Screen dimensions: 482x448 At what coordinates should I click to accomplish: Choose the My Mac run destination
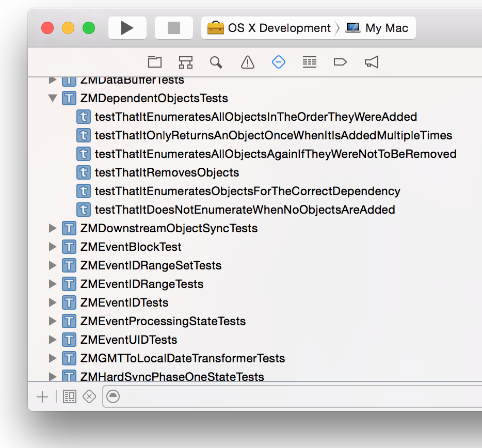[378, 28]
